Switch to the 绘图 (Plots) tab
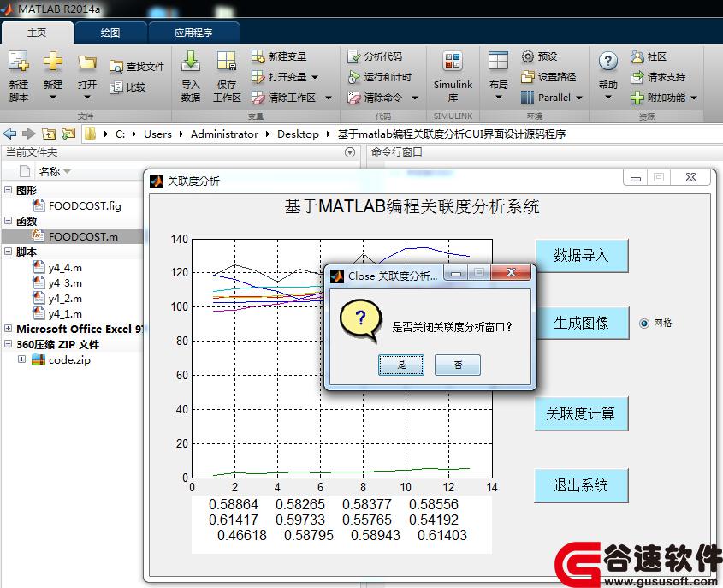723x588 pixels. pos(110,33)
